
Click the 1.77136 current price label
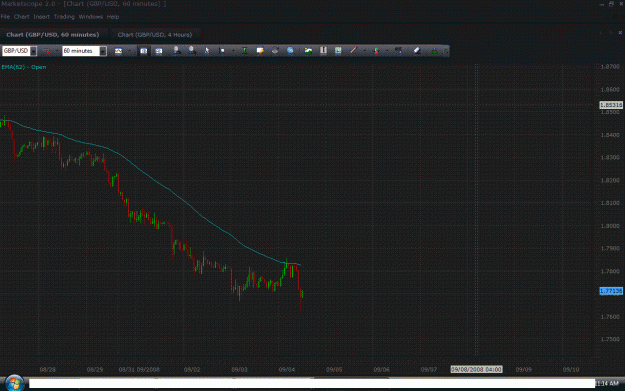coord(611,291)
